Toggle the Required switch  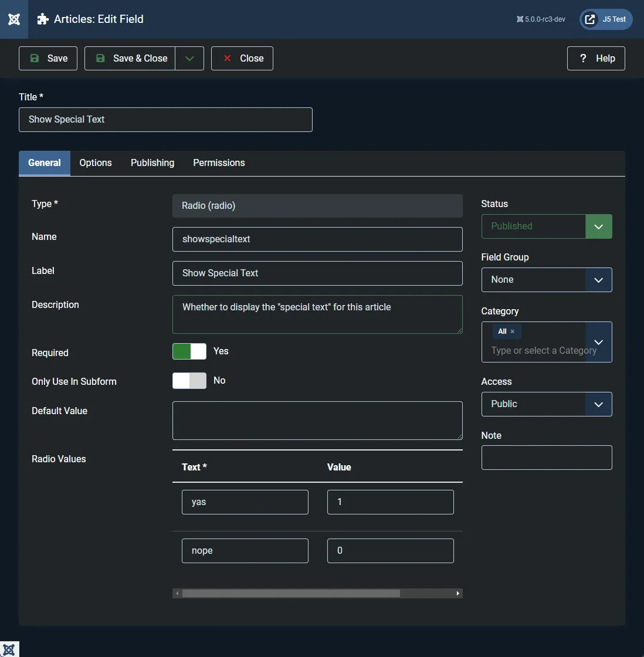click(189, 351)
